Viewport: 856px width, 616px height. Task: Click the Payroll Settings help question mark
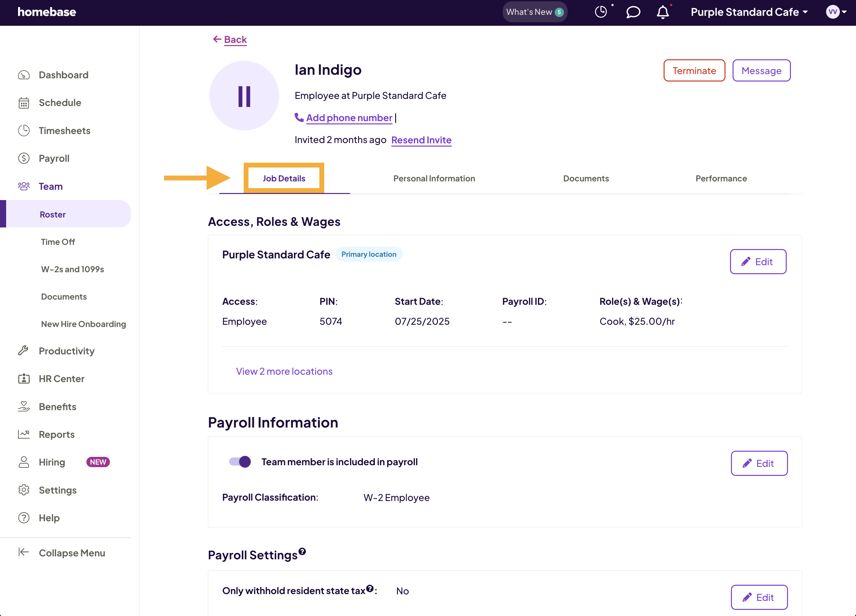pos(302,551)
